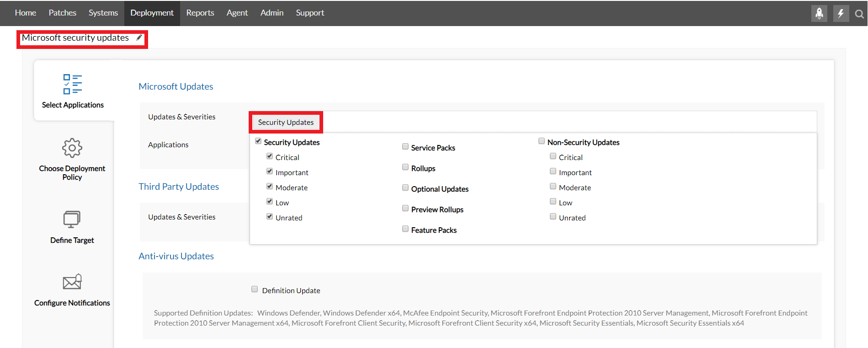868x348 pixels.
Task: Enable the Feature Packs checkbox
Action: point(405,229)
